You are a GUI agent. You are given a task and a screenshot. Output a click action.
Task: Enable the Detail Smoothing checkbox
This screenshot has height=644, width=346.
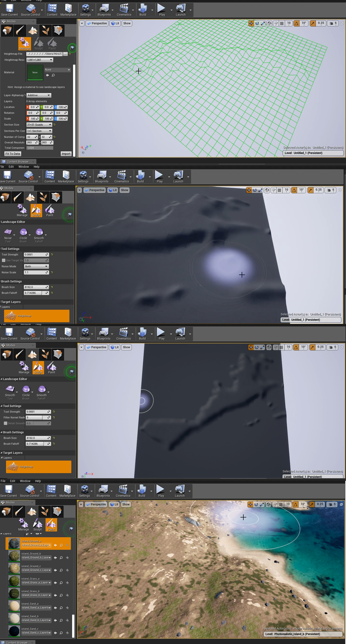click(x=5, y=423)
